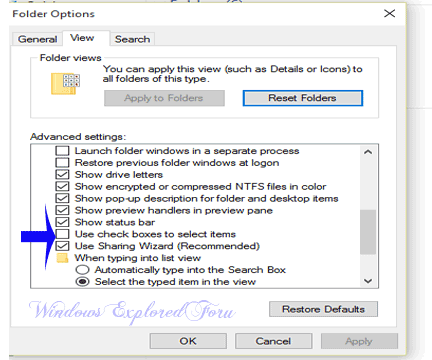Viewport: 432px width, 360px height.
Task: Uncheck Show encrypted or compressed NTFS files
Action: click(62, 186)
